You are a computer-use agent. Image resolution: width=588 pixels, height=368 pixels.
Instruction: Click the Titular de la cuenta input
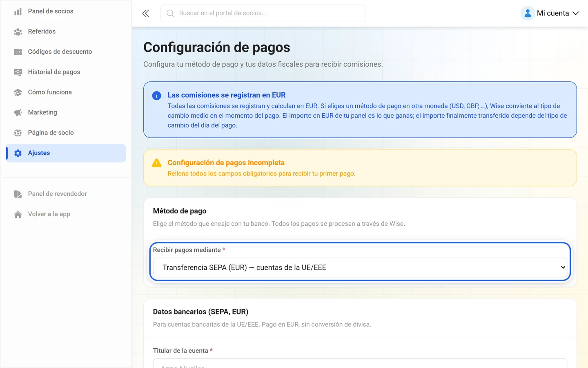tap(360, 363)
